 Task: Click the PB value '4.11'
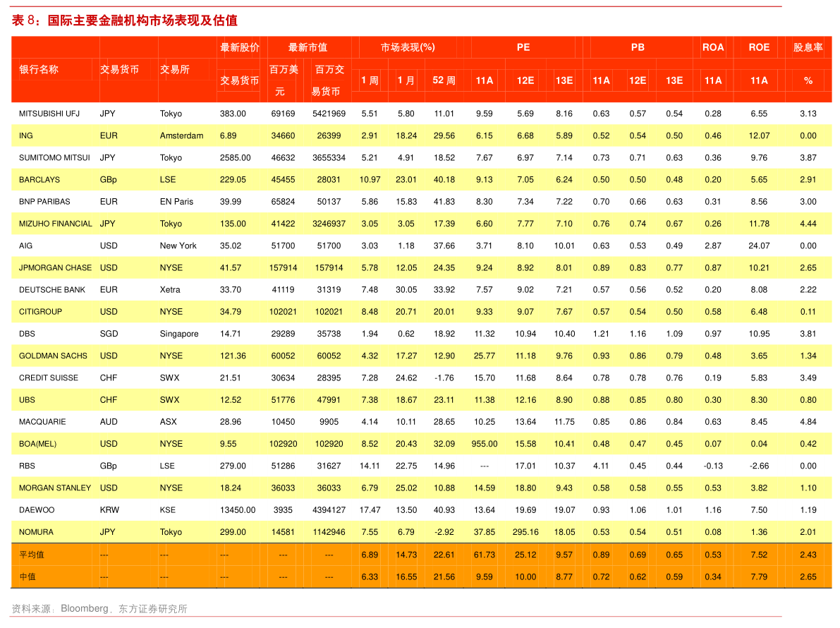pyautogui.click(x=601, y=466)
